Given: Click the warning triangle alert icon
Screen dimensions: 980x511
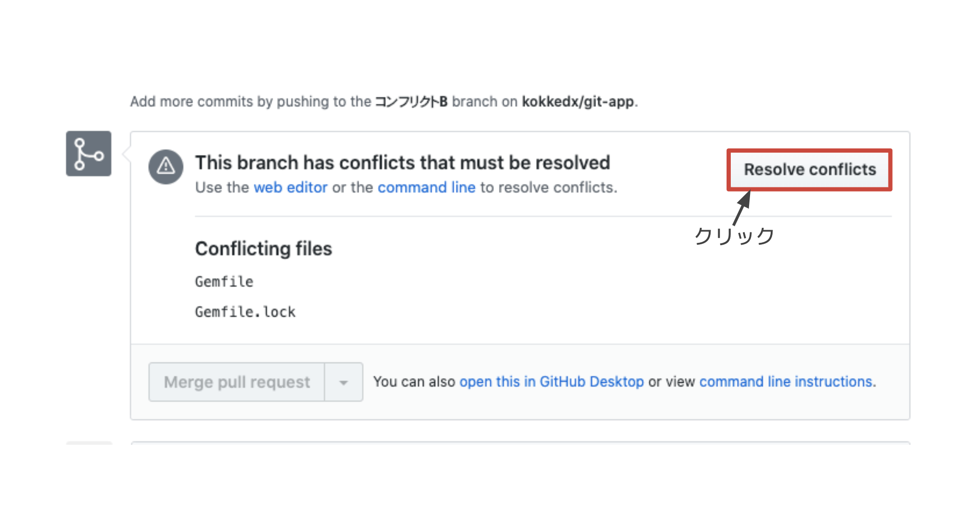Looking at the screenshot, I should coord(166,166).
